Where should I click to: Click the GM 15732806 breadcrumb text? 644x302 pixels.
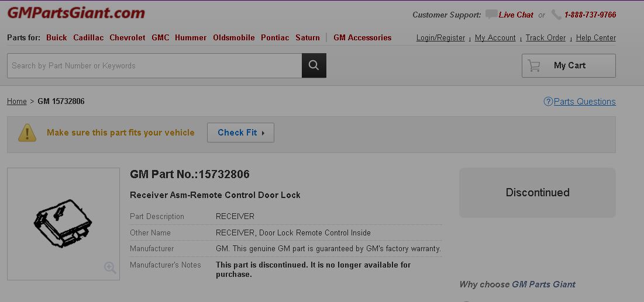(61, 102)
